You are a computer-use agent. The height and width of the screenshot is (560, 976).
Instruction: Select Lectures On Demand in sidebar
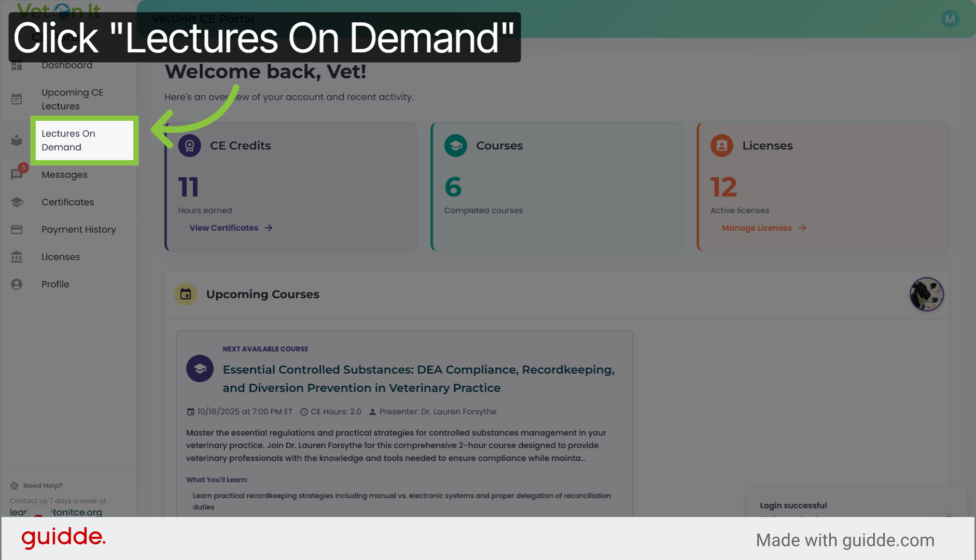68,141
